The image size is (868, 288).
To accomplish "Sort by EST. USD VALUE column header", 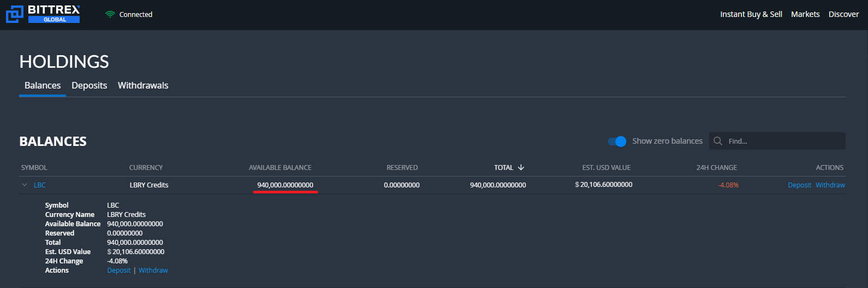I will coord(606,167).
